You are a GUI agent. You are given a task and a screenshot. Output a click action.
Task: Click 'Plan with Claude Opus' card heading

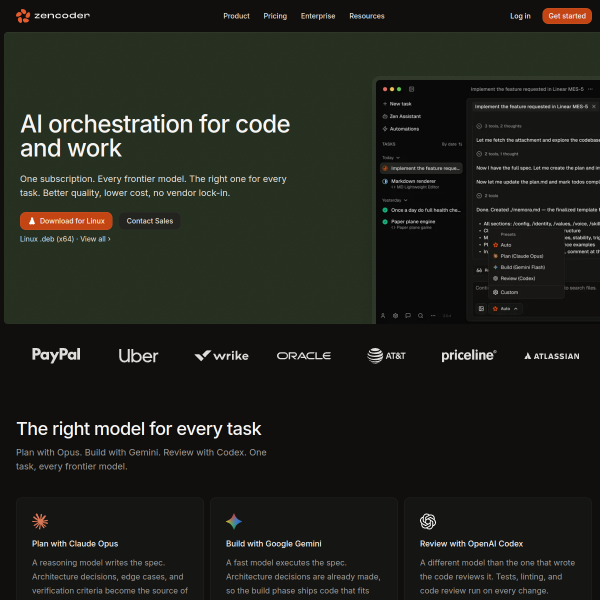75,544
